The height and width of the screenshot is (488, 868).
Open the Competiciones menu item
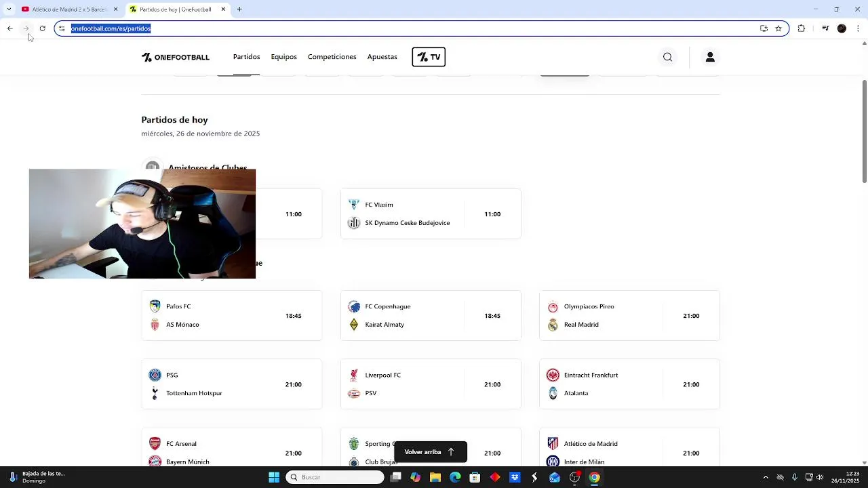coord(332,57)
